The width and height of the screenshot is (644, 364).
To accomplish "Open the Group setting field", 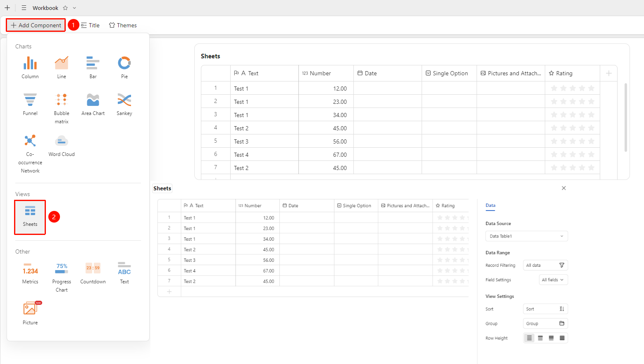I will (545, 323).
